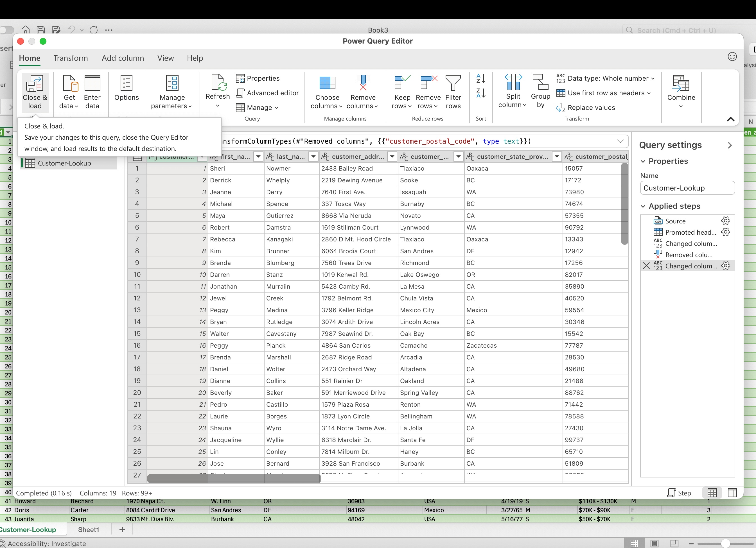Sort column ascending A to Z
This screenshot has width=756, height=548.
pyautogui.click(x=481, y=79)
